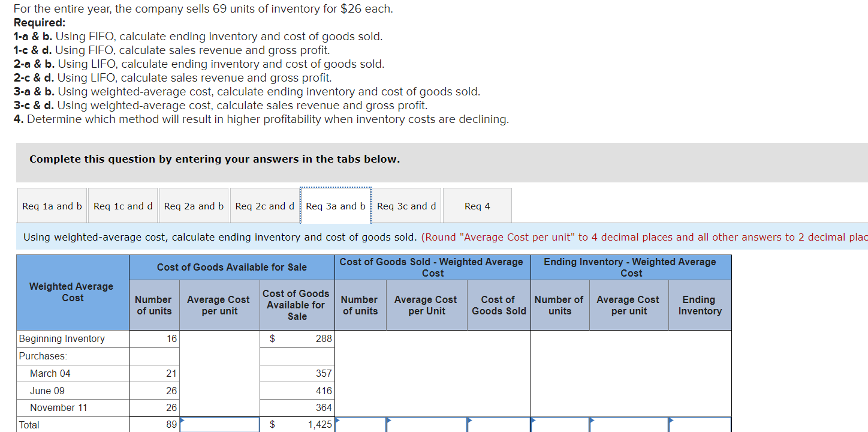This screenshot has height=432, width=868.
Task: Click the total Cost of Goods Available cell showing 1,425
Action: pos(297,424)
